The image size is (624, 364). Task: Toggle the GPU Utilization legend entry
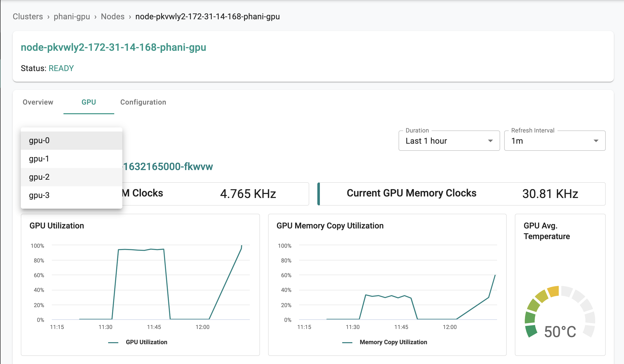pos(138,342)
